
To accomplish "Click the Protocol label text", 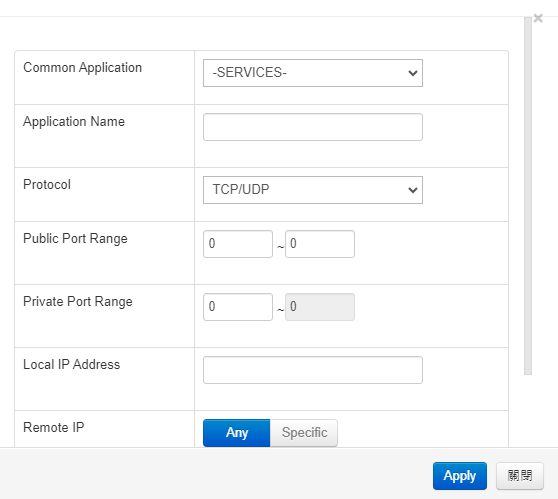I will point(47,184).
